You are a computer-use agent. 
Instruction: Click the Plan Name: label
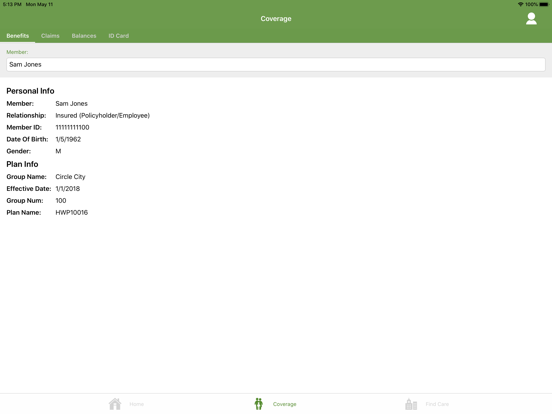24,213
